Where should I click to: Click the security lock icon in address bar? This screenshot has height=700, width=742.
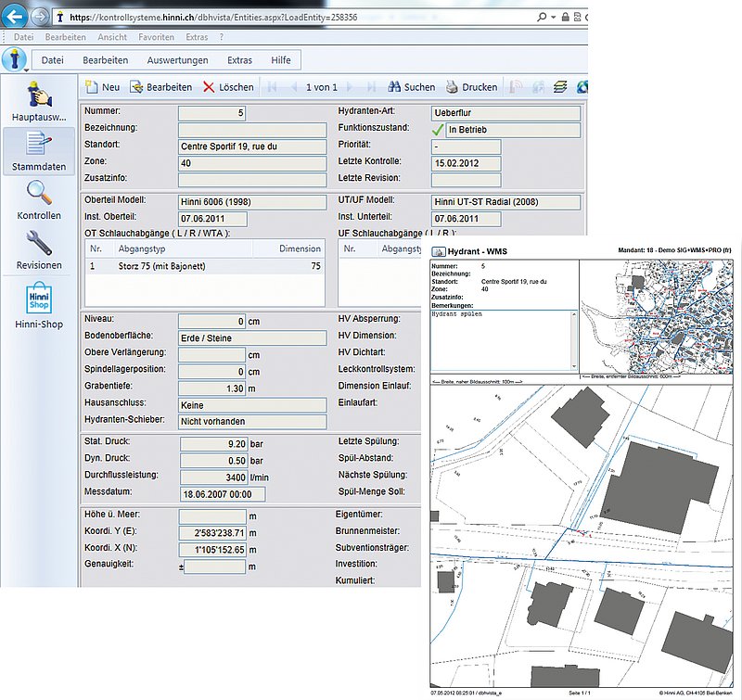pyautogui.click(x=565, y=17)
